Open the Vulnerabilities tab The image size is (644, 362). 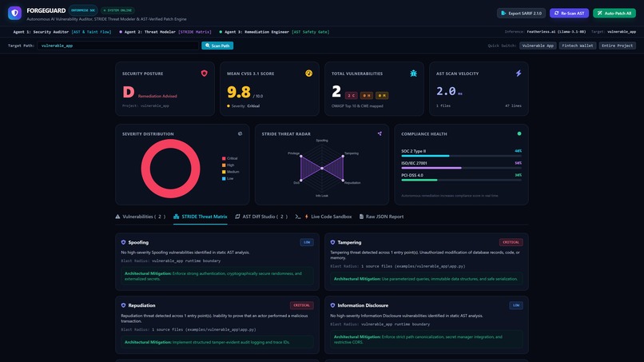tap(141, 217)
